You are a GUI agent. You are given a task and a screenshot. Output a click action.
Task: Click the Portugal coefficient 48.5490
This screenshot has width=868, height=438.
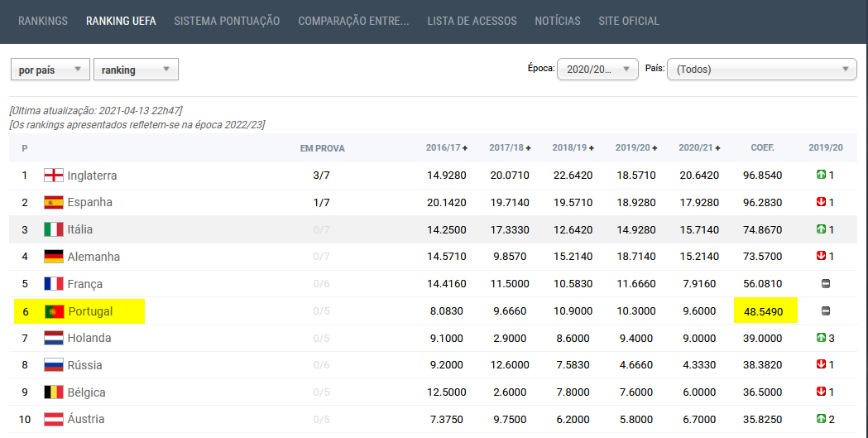(x=764, y=312)
